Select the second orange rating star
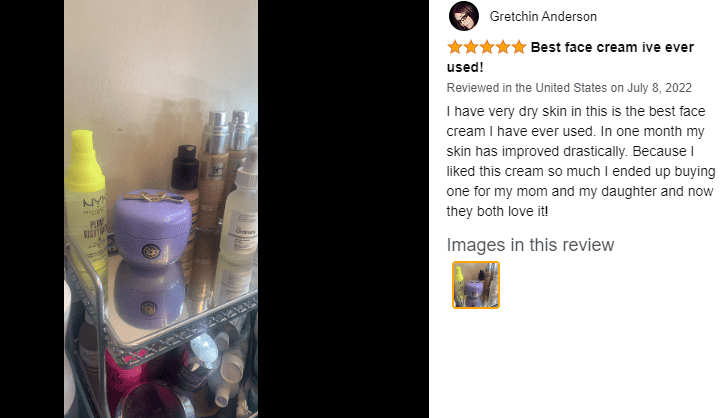The width and height of the screenshot is (721, 418). (x=471, y=47)
